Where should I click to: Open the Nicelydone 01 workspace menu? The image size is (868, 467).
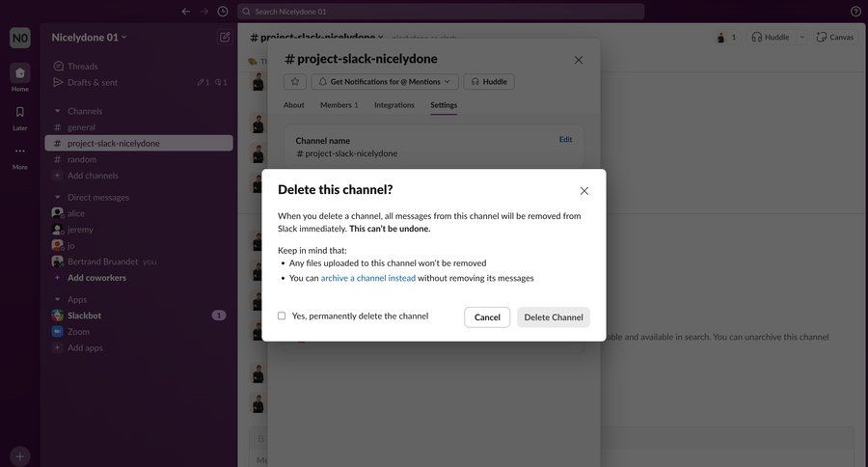[x=89, y=37]
